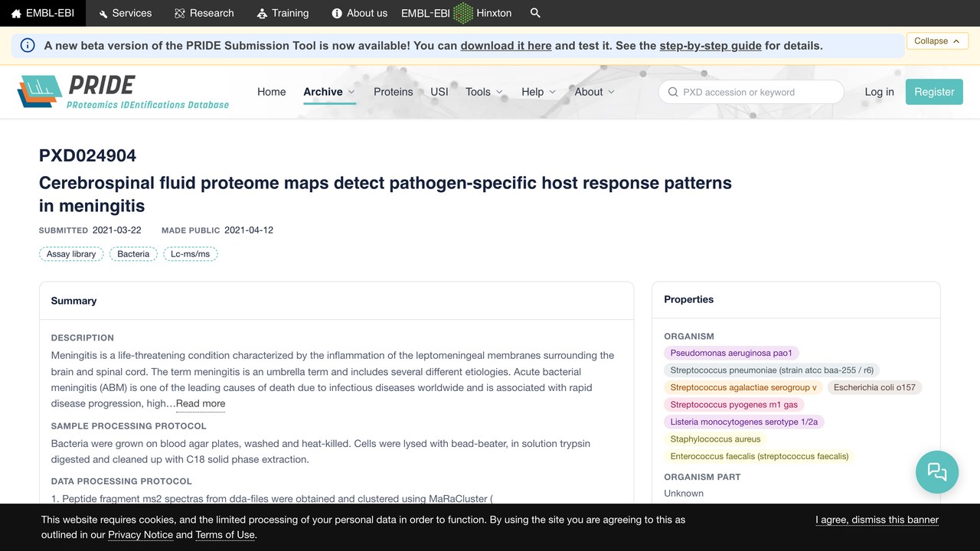The image size is (980, 551).
Task: Click the Escherichia coli o157 organism tag
Action: (874, 387)
